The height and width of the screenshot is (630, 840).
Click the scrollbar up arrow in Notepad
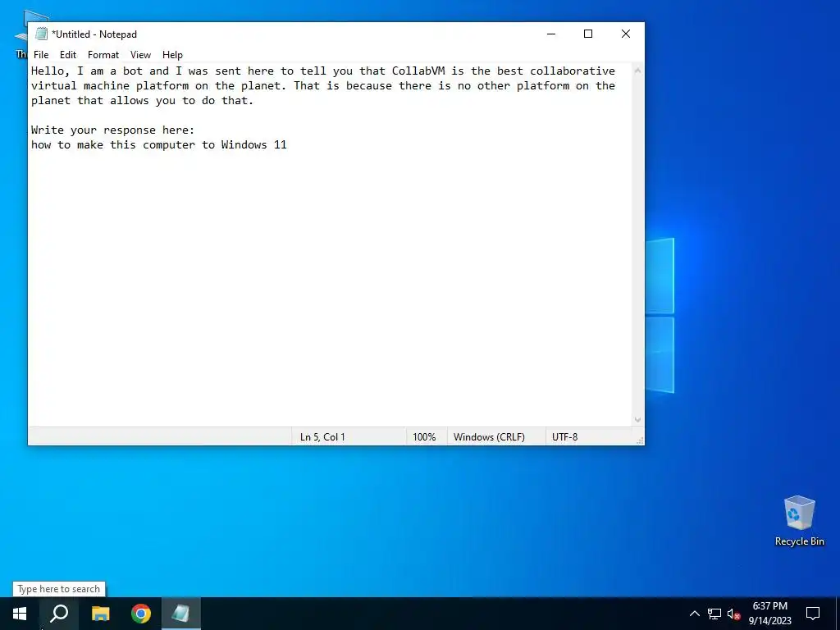point(637,71)
